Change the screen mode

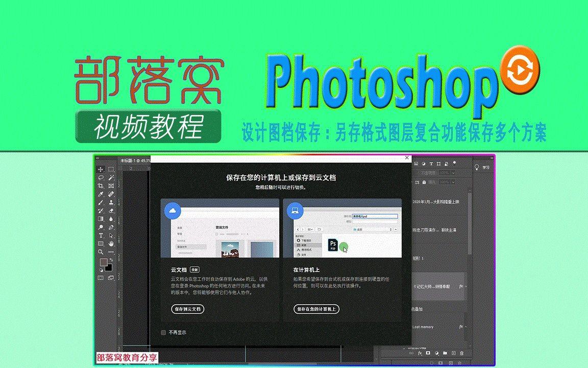click(x=111, y=278)
